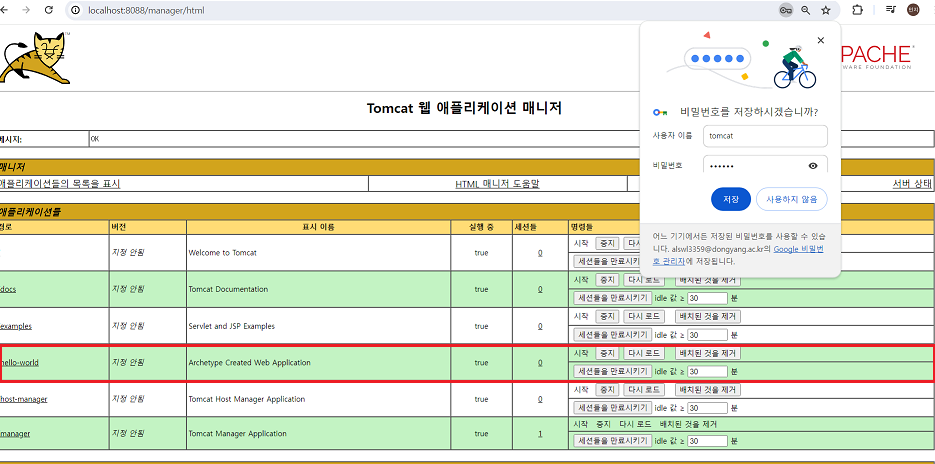The image size is (935, 464).
Task: Click the browser forward arrow
Action: coord(26,10)
